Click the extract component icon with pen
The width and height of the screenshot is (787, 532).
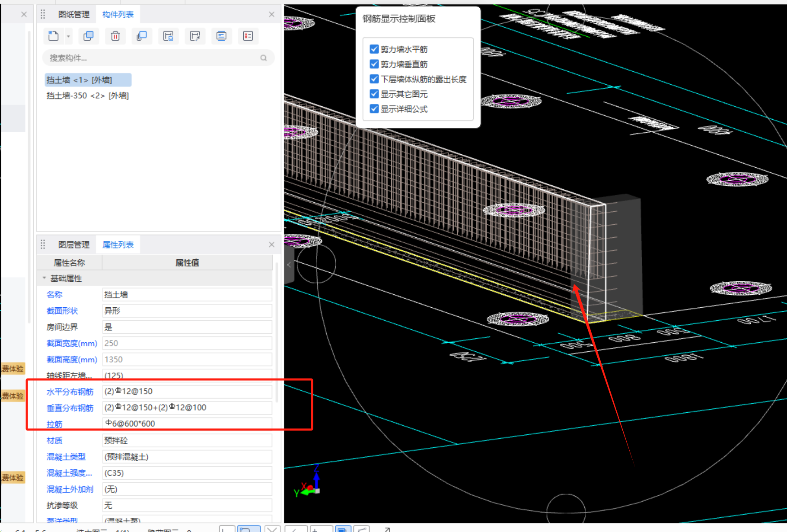[195, 36]
